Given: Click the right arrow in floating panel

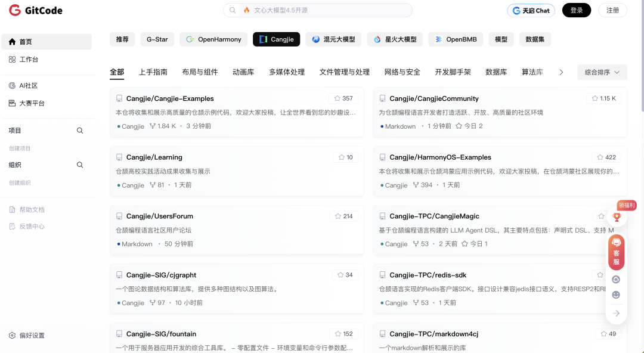Looking at the screenshot, I should 616,313.
